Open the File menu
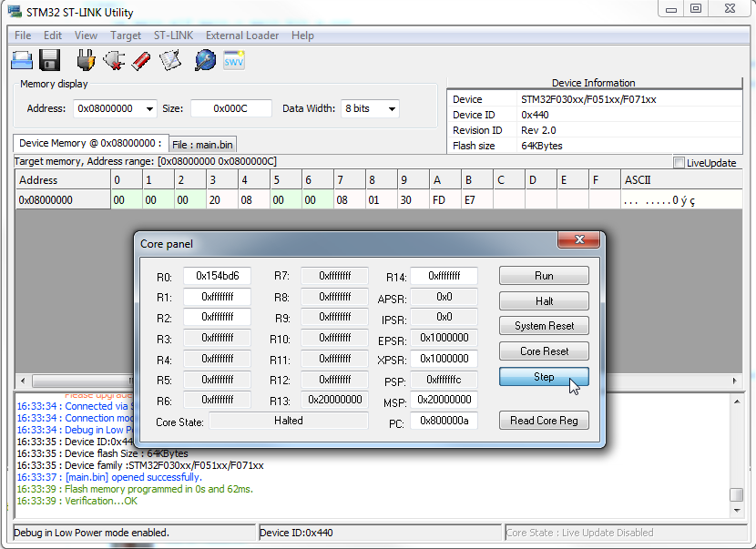Image resolution: width=756 pixels, height=549 pixels. 23,36
